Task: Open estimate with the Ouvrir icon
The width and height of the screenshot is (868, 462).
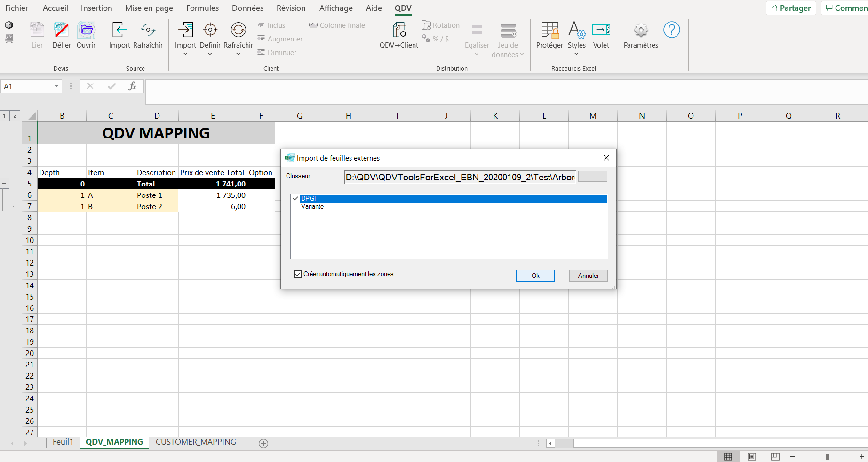Action: (86, 30)
